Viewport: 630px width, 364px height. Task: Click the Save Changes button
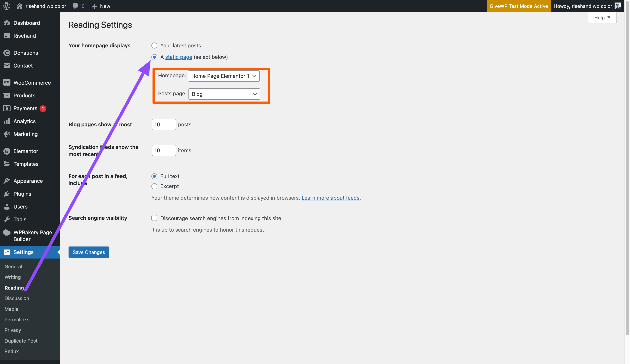coord(89,252)
